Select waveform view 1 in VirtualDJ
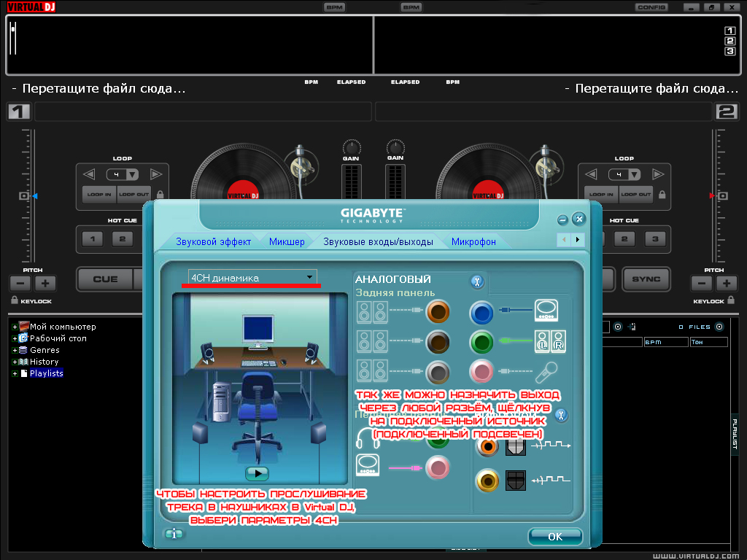The height and width of the screenshot is (560, 747). tap(729, 31)
